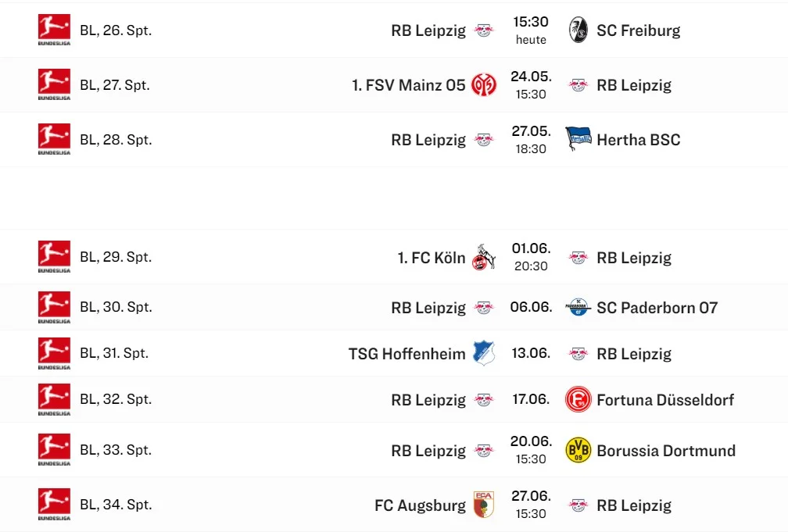Click the Borussia Dortmund BVB logo
Image resolution: width=788 pixels, height=532 pixels.
click(x=578, y=450)
